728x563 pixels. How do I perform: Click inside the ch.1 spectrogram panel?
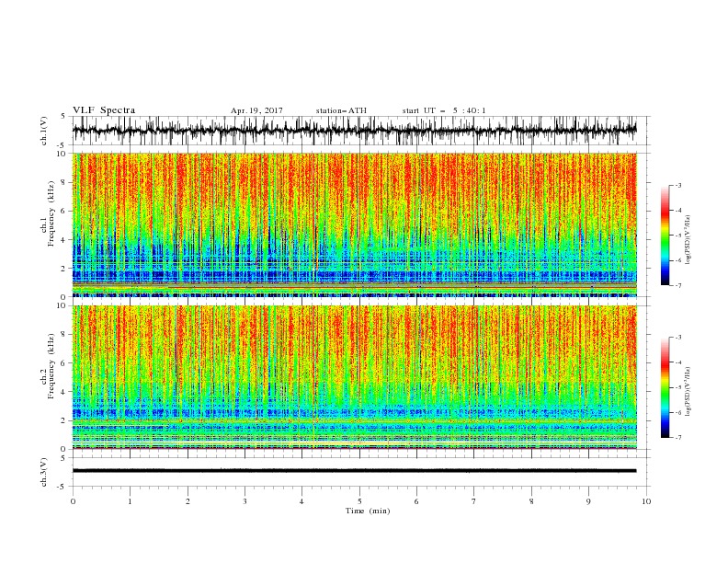(x=355, y=224)
